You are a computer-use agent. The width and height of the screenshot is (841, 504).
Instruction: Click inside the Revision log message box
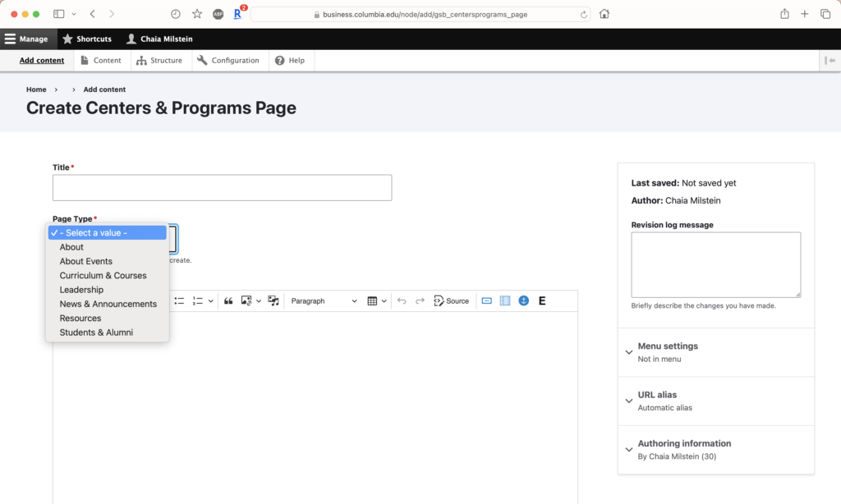715,264
